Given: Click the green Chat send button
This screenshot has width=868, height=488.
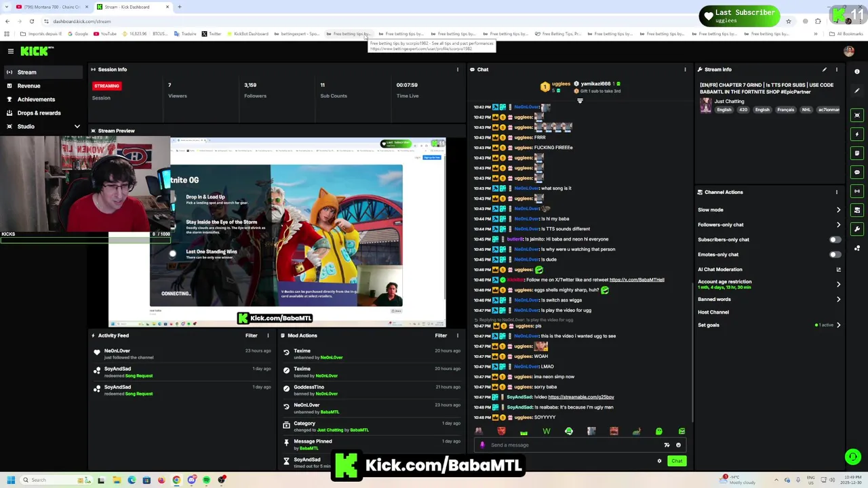Looking at the screenshot, I should [677, 461].
